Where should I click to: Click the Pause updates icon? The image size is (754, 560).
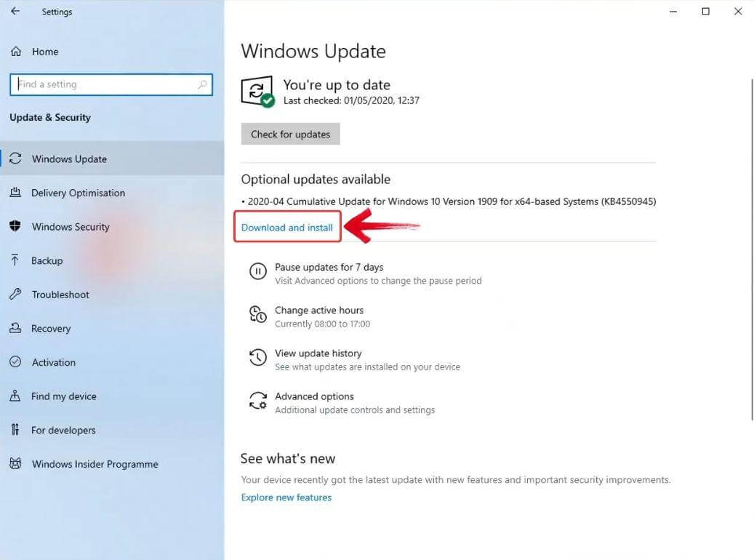point(258,271)
